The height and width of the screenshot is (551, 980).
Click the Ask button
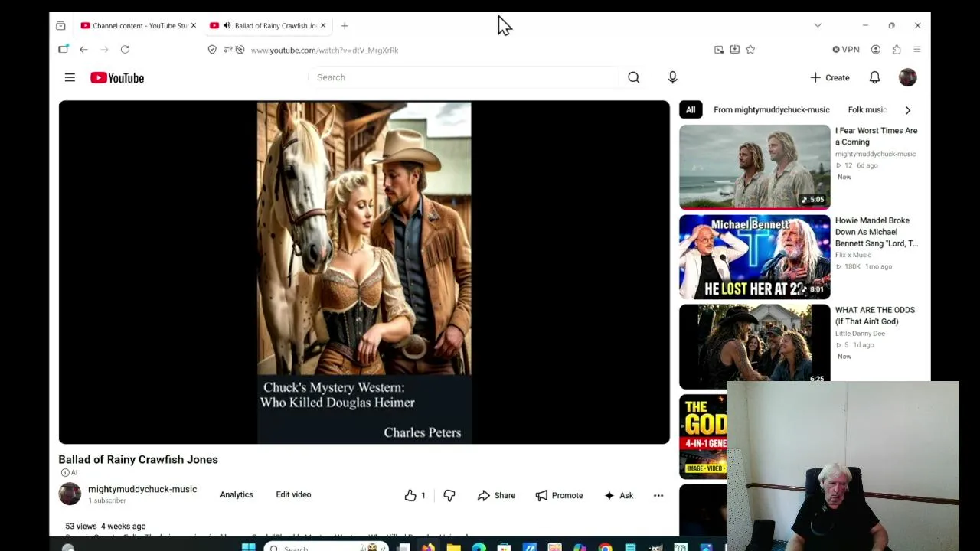pyautogui.click(x=619, y=495)
